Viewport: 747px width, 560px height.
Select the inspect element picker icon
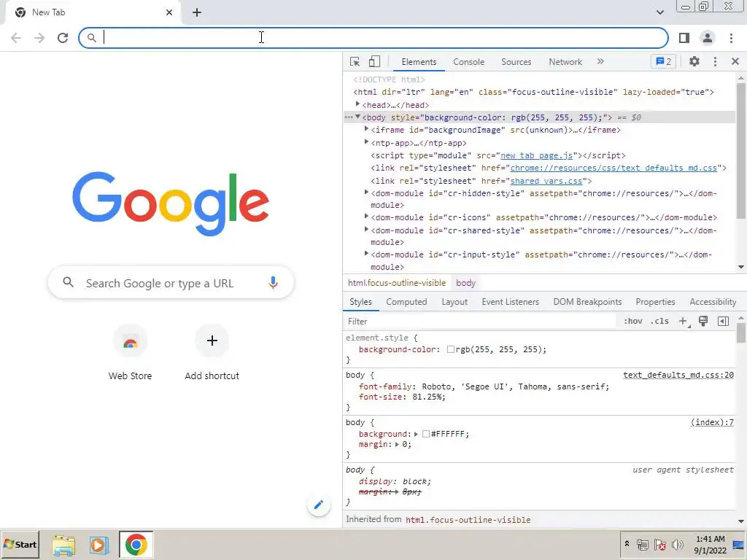(355, 62)
